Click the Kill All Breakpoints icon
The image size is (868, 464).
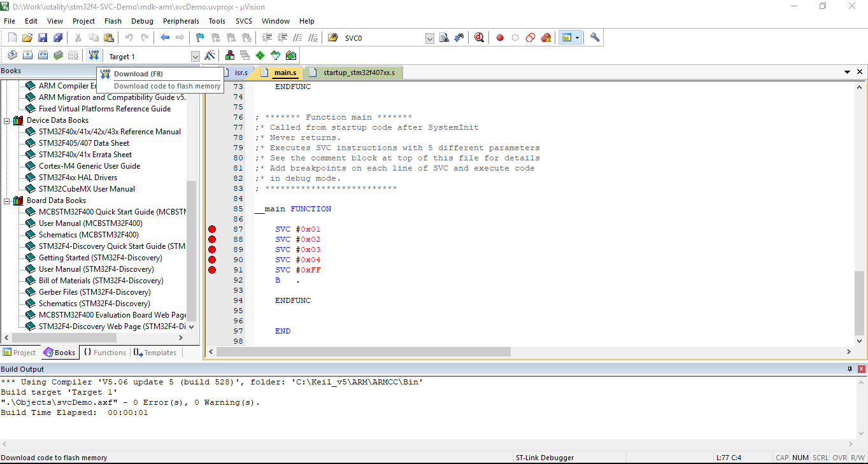[x=546, y=38]
